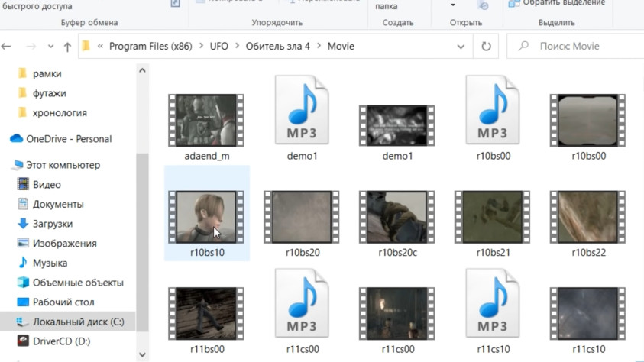Select DriverCD (D:) drive in the sidebar
This screenshot has height=362, width=644.
pyautogui.click(x=53, y=341)
